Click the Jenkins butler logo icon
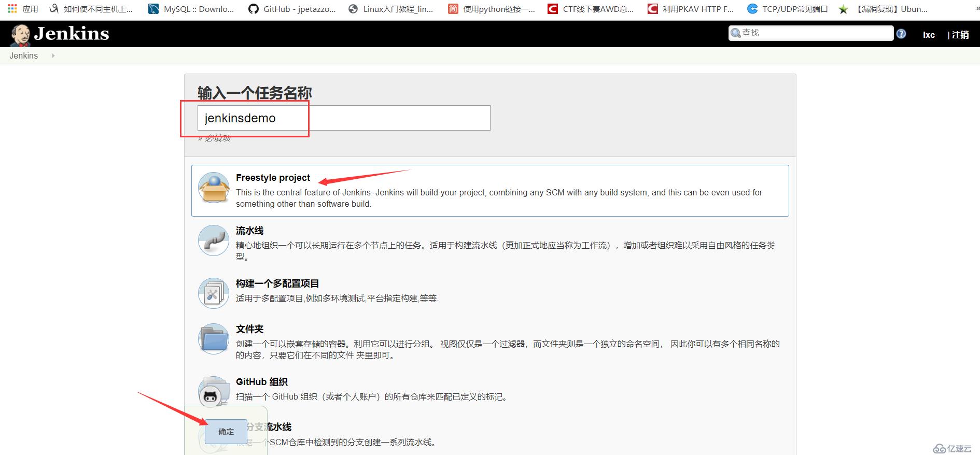Viewport: 980px width, 455px height. click(20, 35)
